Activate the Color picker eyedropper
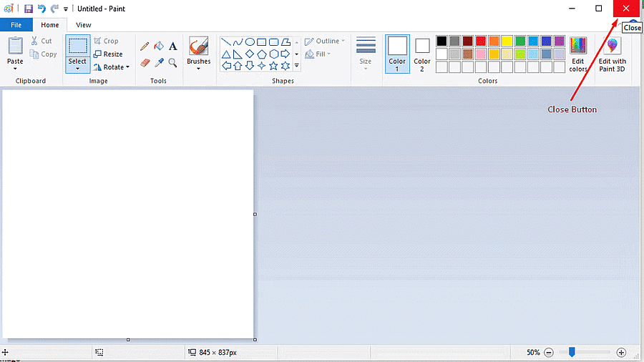 coord(159,63)
